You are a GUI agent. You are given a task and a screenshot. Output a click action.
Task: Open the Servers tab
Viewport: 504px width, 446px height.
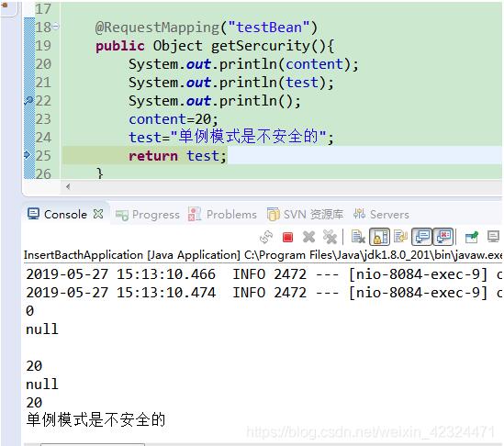click(x=381, y=215)
